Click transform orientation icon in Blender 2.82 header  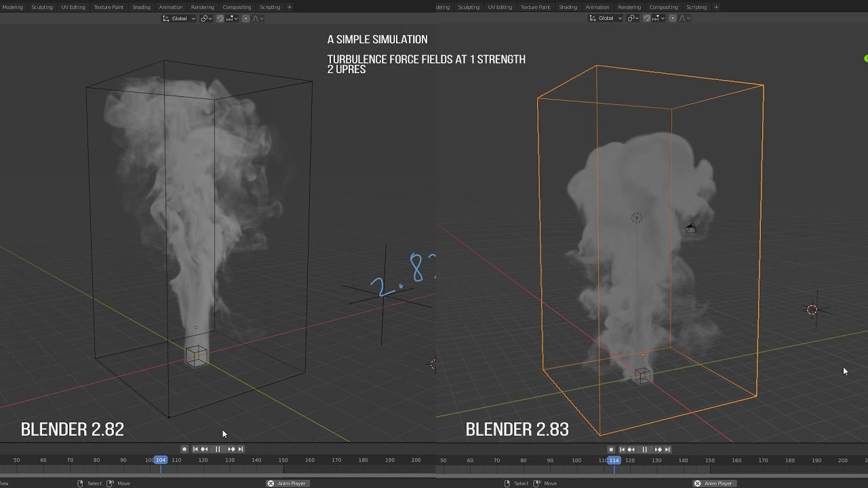click(x=166, y=18)
